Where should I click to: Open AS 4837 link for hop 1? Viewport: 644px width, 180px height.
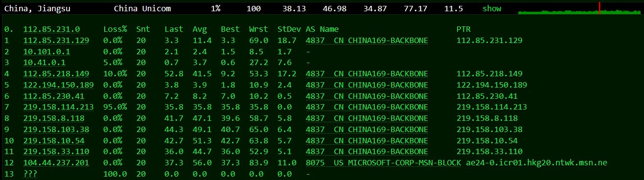pyautogui.click(x=367, y=41)
